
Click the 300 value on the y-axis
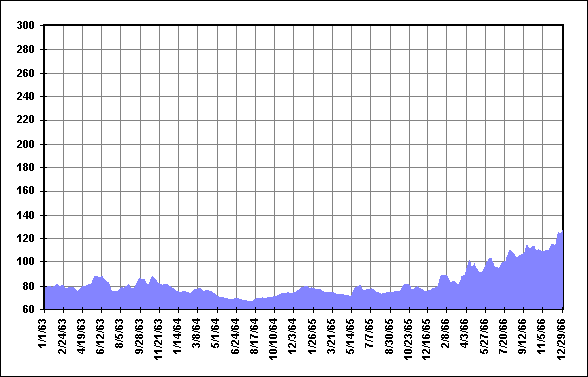[26, 26]
